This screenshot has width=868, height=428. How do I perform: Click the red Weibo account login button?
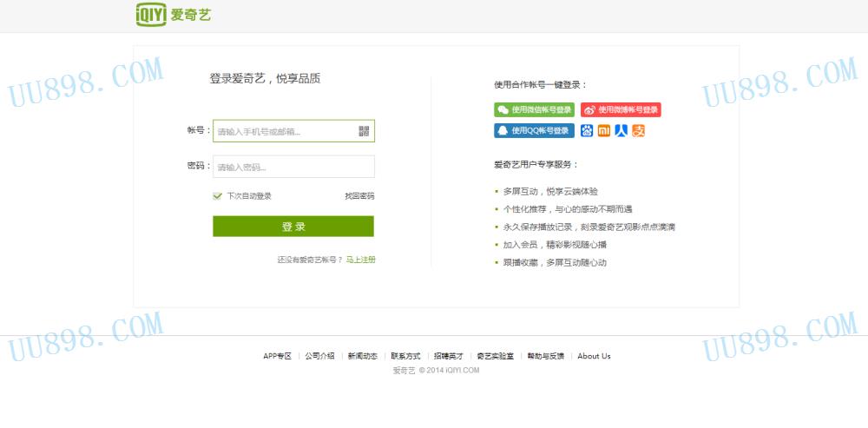[x=621, y=109]
